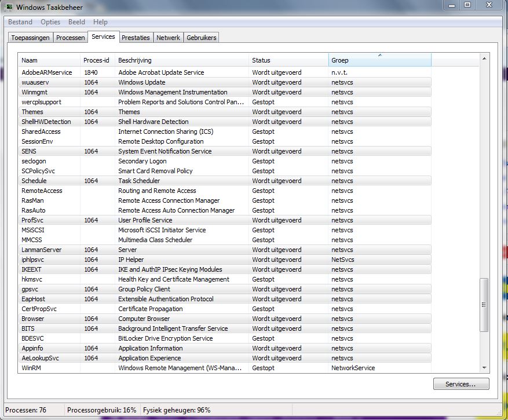Viewport: 508px width, 420px height.
Task: Select the RasMan service row
Action: [225, 200]
